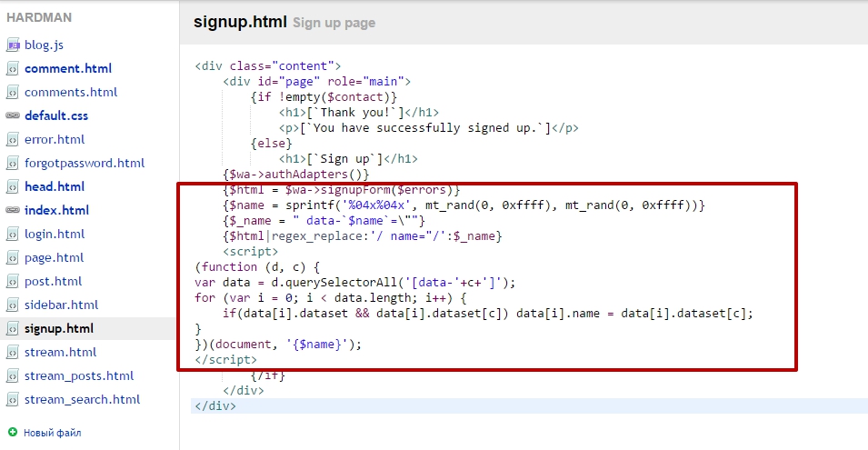Click the page.html file icon
Screen dimensions: 868x450
click(13, 258)
